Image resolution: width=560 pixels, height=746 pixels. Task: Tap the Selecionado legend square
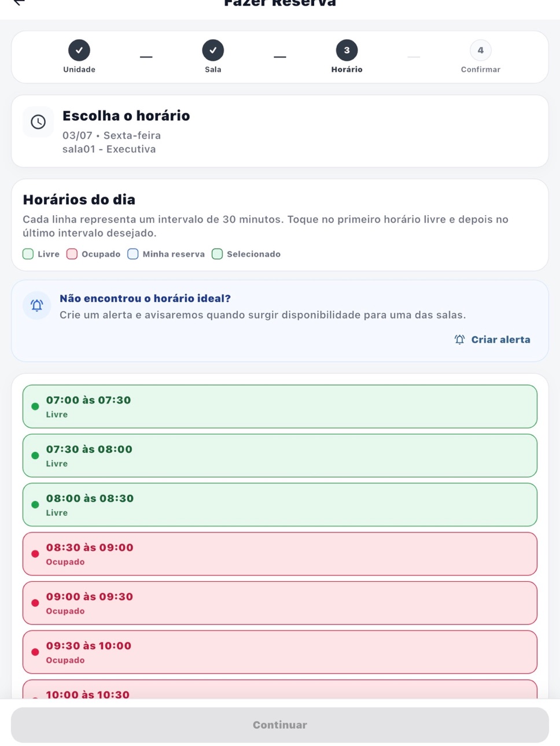217,254
